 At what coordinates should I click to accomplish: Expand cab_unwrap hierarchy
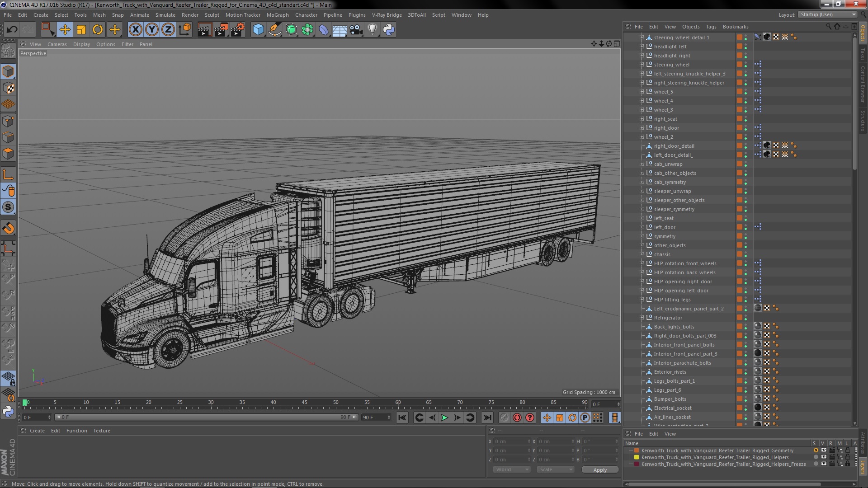coord(642,164)
